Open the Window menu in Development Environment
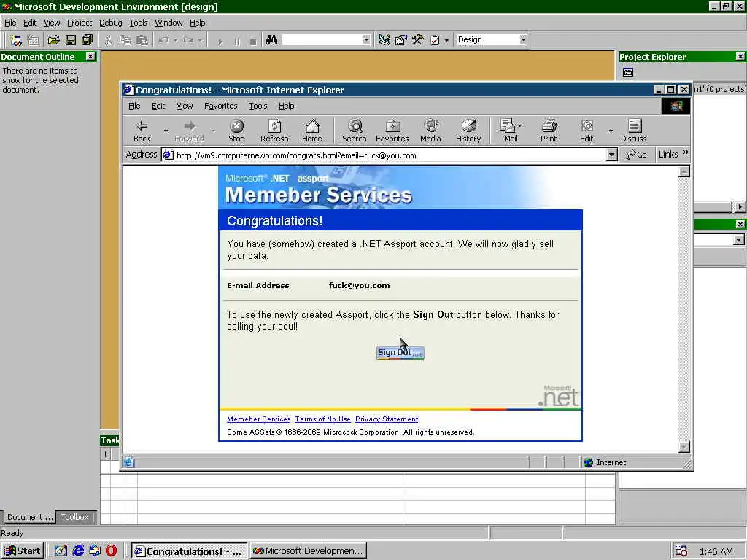The image size is (747, 560). tap(169, 23)
